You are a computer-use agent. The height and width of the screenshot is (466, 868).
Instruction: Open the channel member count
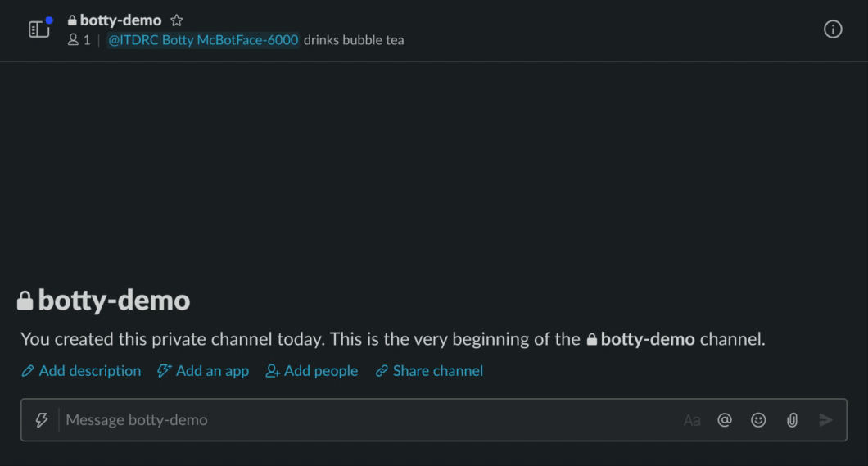(x=79, y=40)
